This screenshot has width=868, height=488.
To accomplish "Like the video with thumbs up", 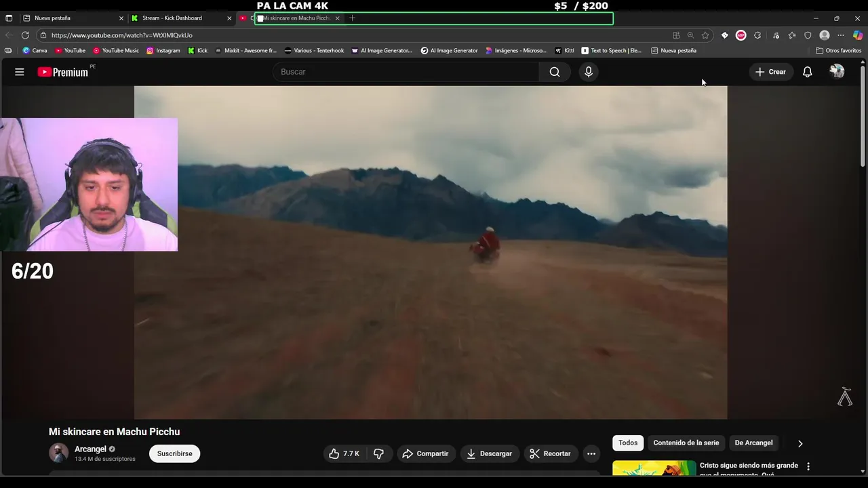I will (x=345, y=453).
